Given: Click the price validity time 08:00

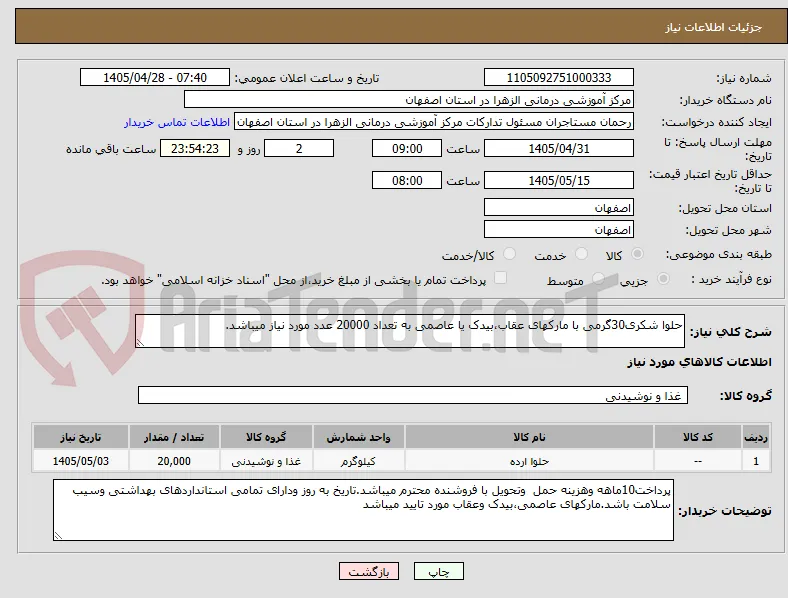Looking at the screenshot, I should tap(407, 180).
